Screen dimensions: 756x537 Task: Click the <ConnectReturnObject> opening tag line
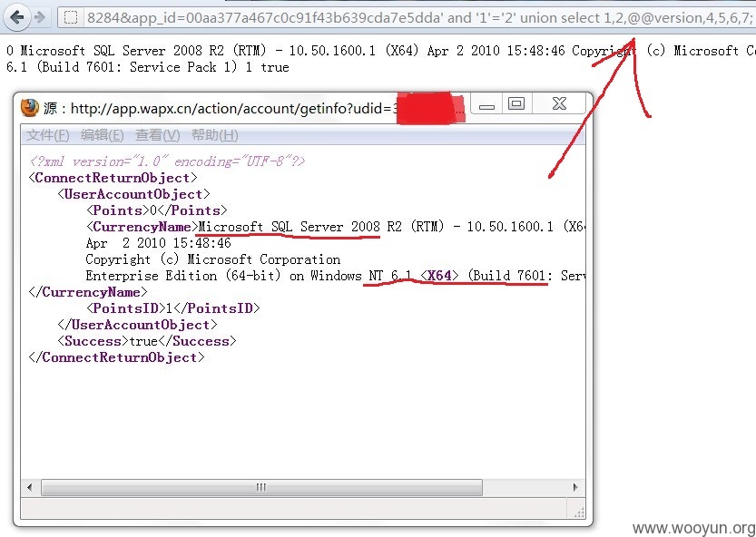pos(113,178)
